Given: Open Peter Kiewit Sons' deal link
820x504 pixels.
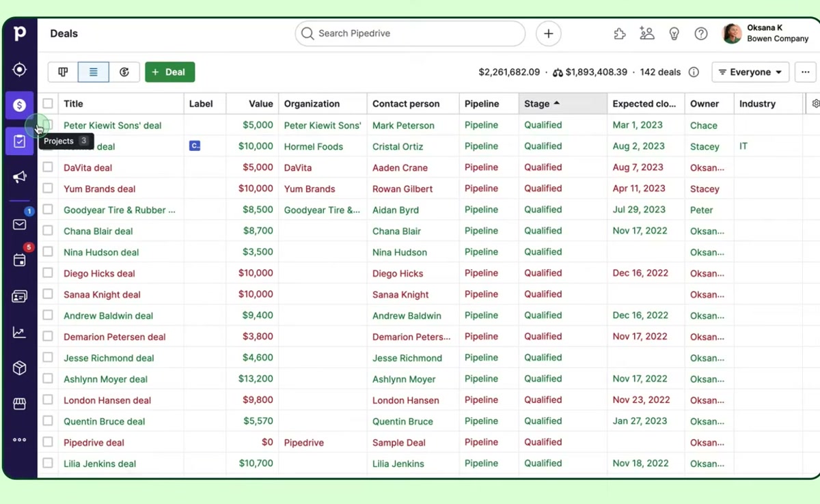Looking at the screenshot, I should pyautogui.click(x=113, y=126).
